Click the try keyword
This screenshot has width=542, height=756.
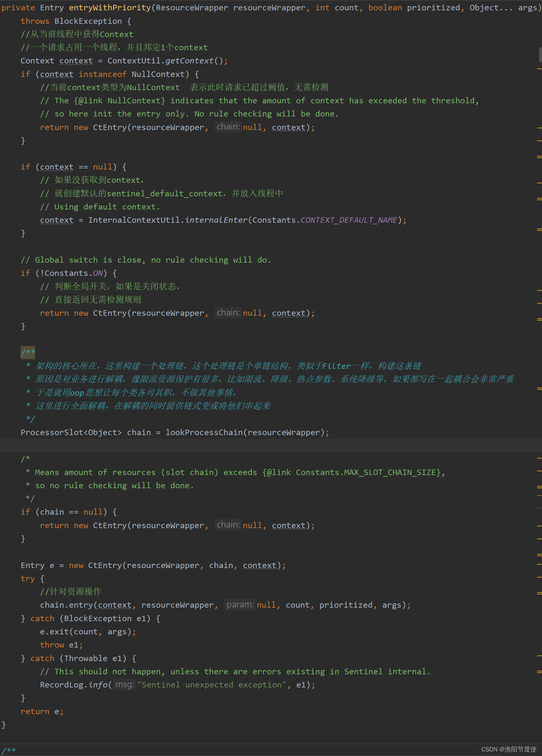[x=28, y=579]
